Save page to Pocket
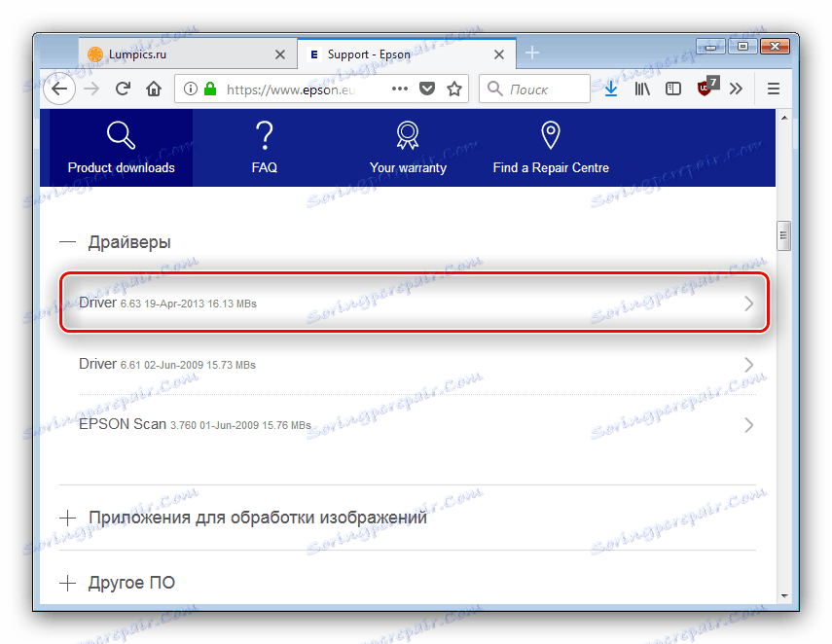832x644 pixels. coord(427,89)
